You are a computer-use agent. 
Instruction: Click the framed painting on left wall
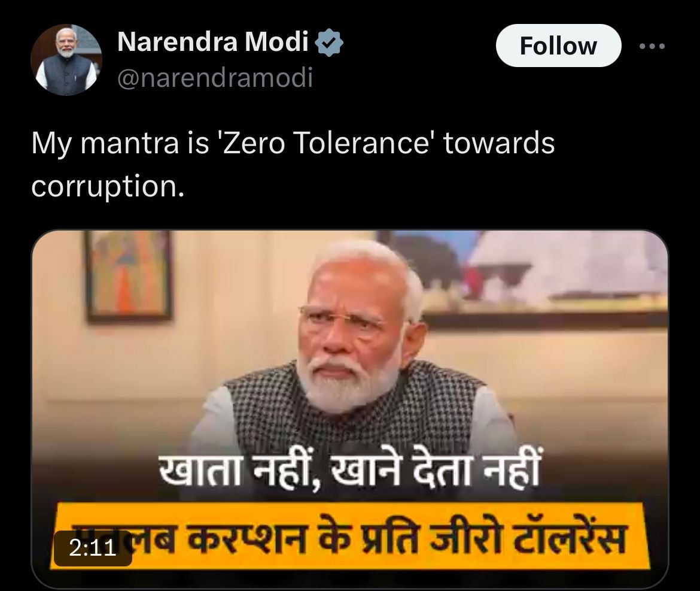click(x=129, y=276)
